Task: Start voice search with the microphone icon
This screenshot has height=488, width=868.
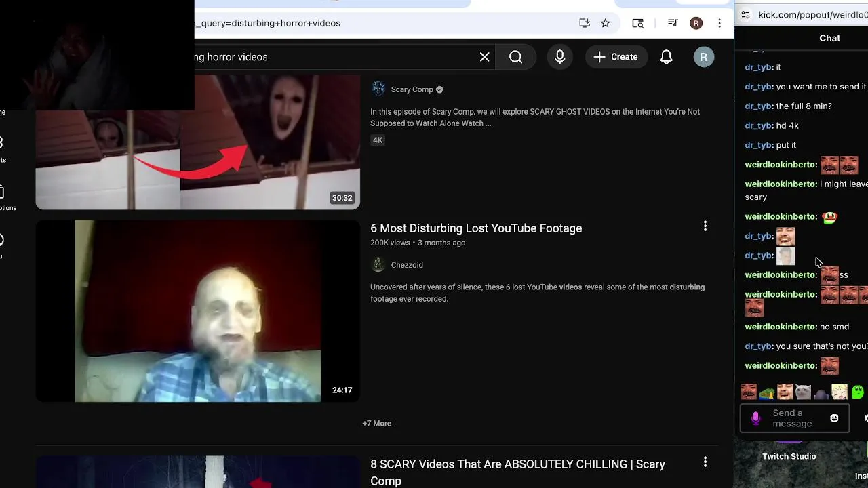Action: (x=559, y=57)
